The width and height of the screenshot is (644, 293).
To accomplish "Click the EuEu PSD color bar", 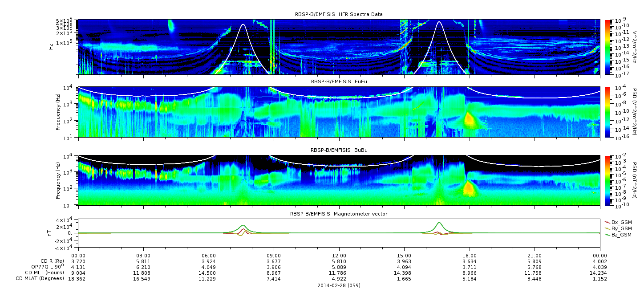I will [608, 112].
